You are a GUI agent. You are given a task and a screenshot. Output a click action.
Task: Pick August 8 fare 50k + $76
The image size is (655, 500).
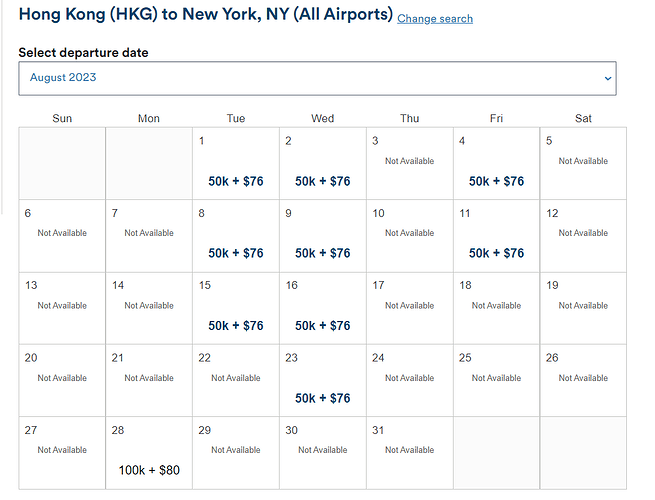tap(236, 253)
